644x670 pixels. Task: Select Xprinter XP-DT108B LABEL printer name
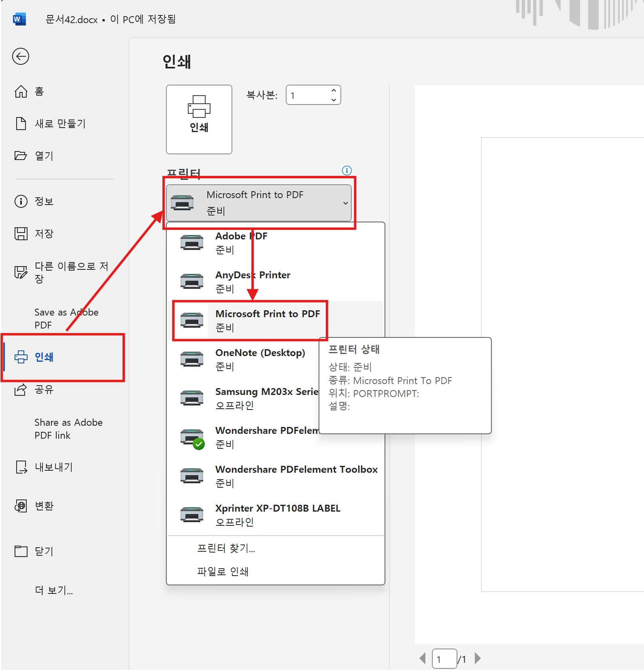[x=278, y=508]
